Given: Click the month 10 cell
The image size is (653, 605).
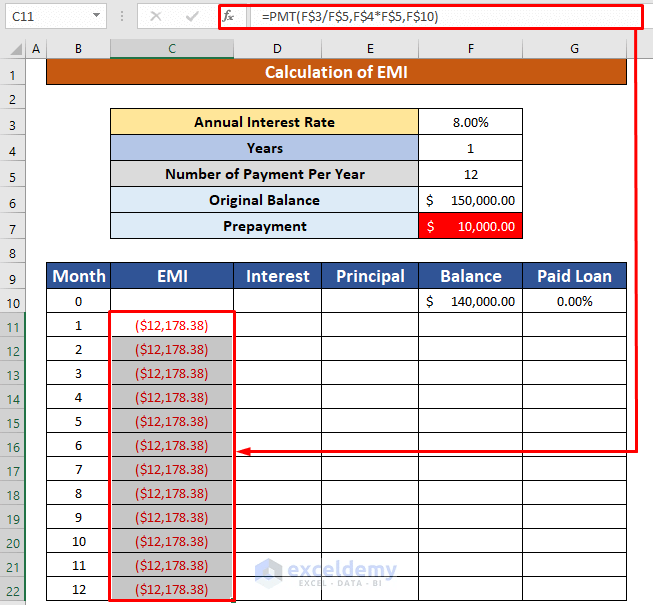Looking at the screenshot, I should click(79, 541).
